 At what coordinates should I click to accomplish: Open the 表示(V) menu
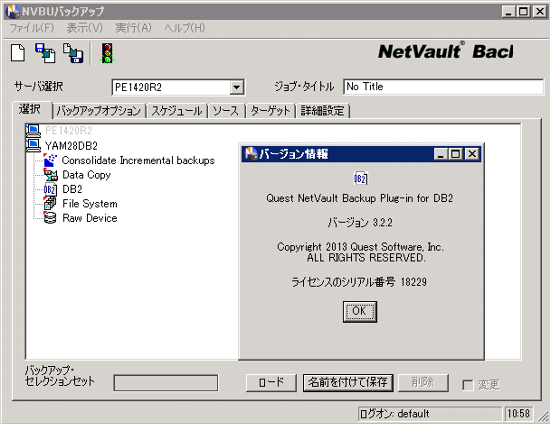(85, 28)
